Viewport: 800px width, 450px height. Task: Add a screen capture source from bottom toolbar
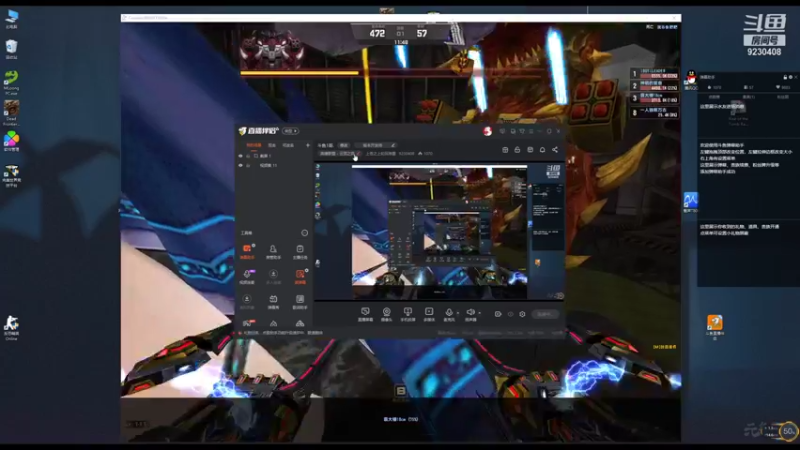[x=365, y=314]
